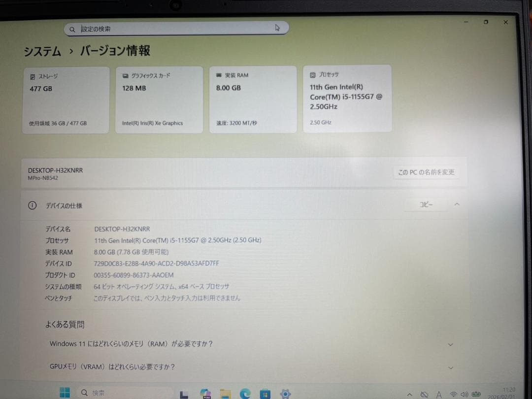Collapse the デバイスの仕様 section chevron
Viewport: 532px width, 399px height.
click(457, 204)
